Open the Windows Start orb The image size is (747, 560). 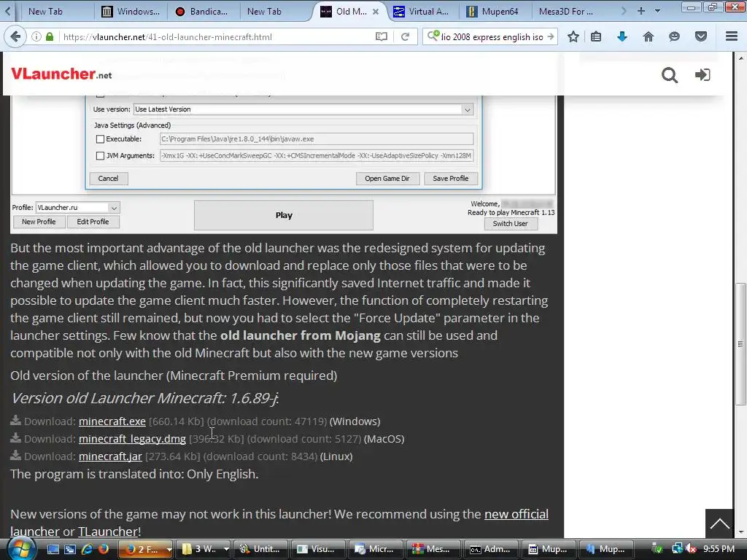(x=21, y=549)
